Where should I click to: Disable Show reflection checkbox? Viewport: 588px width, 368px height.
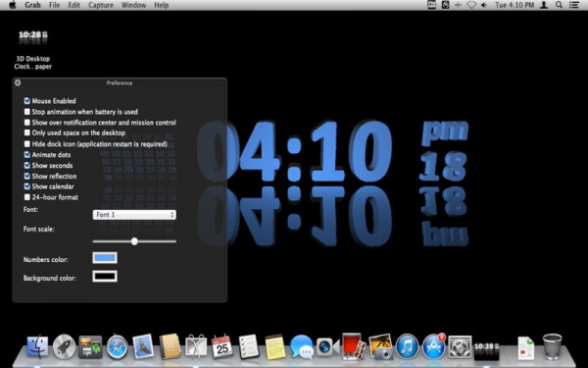point(27,176)
